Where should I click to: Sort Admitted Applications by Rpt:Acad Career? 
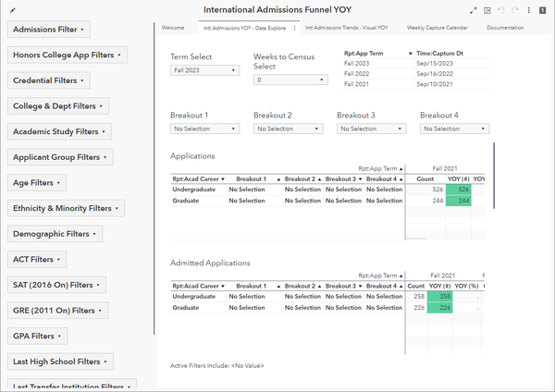click(223, 287)
